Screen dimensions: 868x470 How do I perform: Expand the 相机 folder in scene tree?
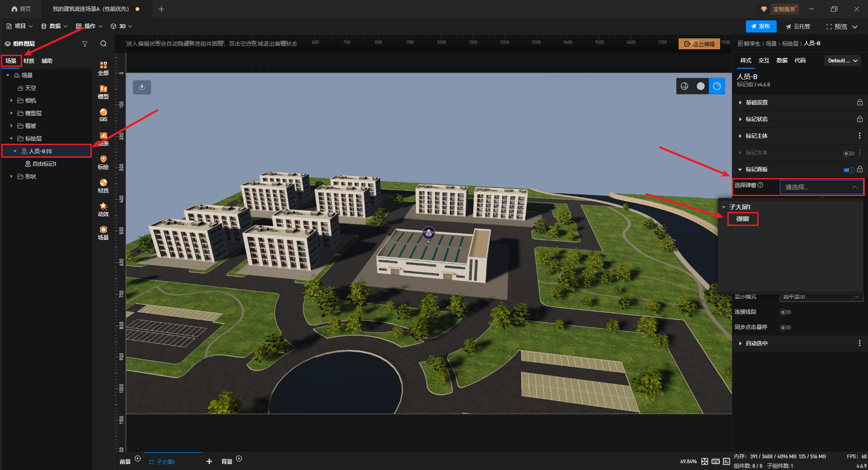click(x=11, y=100)
